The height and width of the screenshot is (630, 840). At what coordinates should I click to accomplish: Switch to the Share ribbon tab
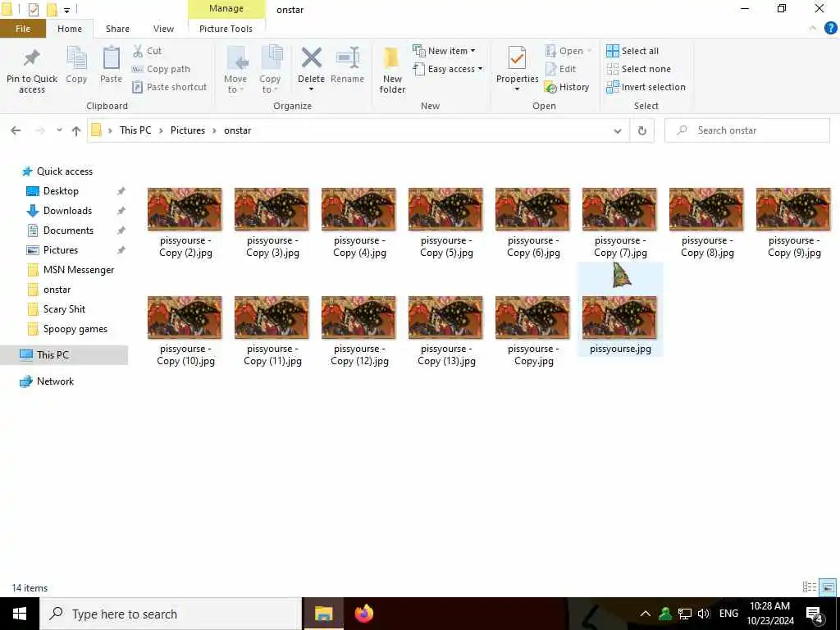[117, 29]
